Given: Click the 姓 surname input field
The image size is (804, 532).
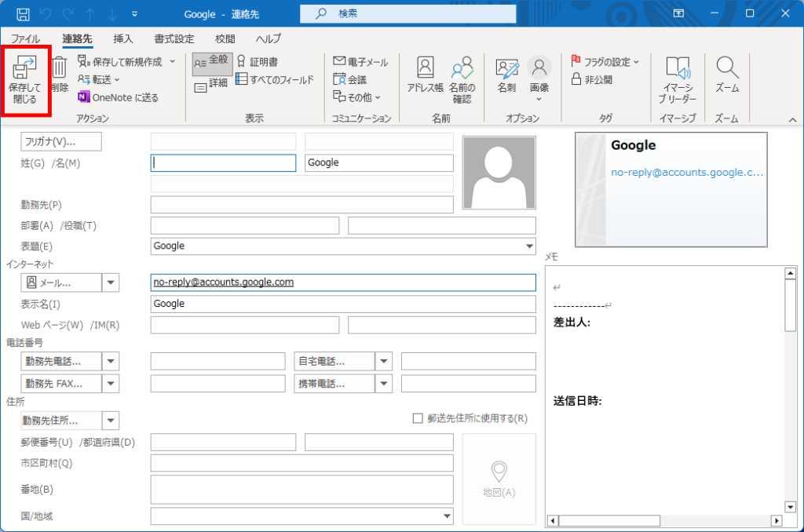Looking at the screenshot, I should pos(223,162).
